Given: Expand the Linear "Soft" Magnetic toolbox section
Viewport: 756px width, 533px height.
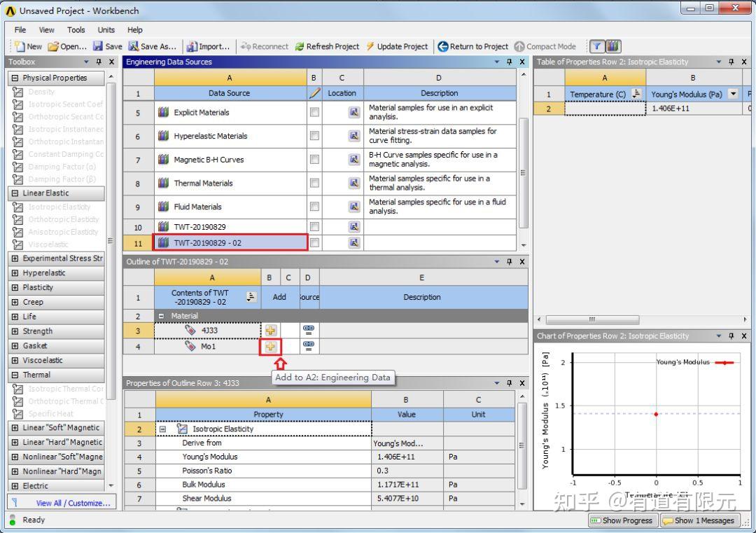Looking at the screenshot, I should [x=13, y=427].
